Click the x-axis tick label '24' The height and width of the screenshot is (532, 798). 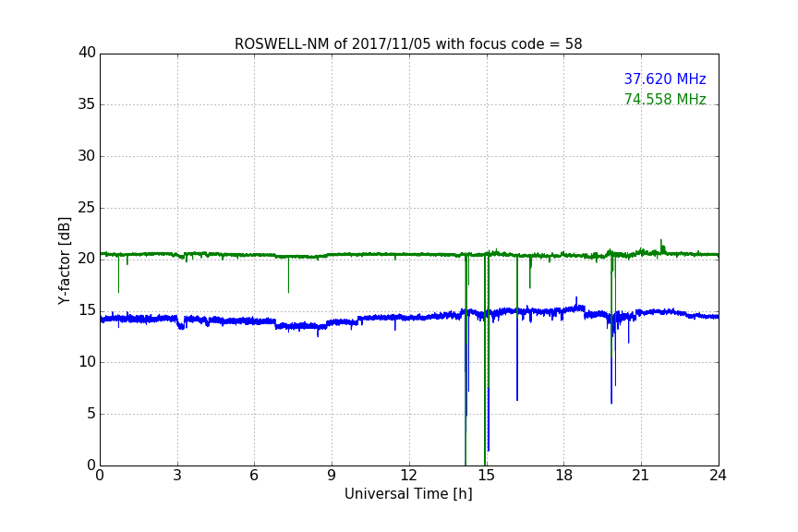718,476
